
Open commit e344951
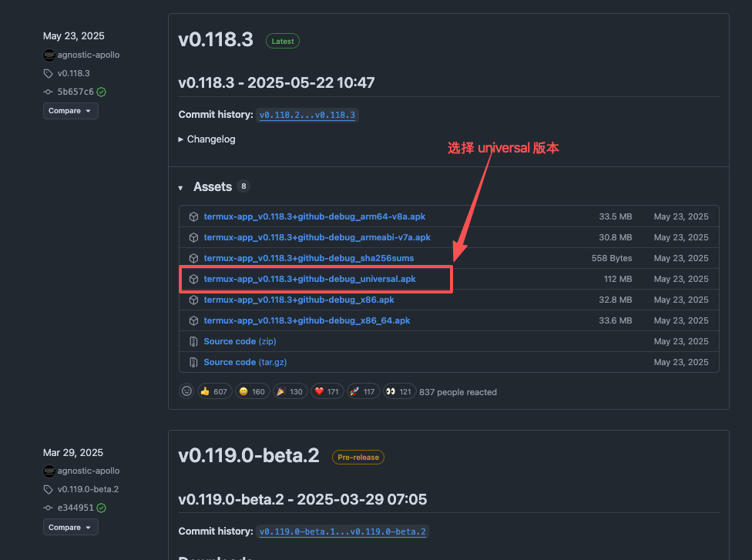coord(76,508)
